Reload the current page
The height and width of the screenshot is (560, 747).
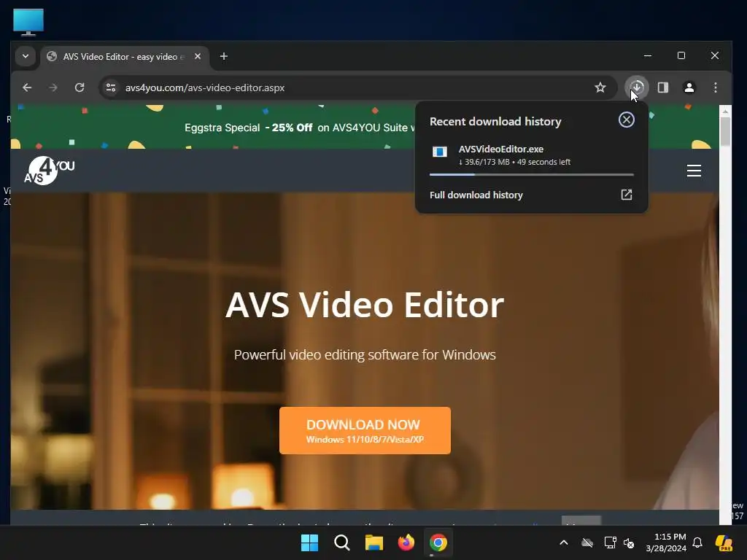point(80,87)
